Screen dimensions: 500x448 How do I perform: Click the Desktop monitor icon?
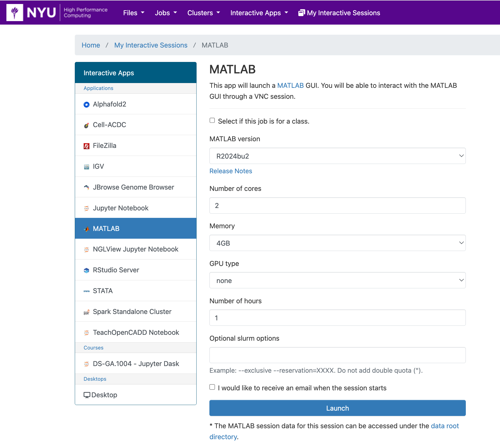[x=87, y=395]
